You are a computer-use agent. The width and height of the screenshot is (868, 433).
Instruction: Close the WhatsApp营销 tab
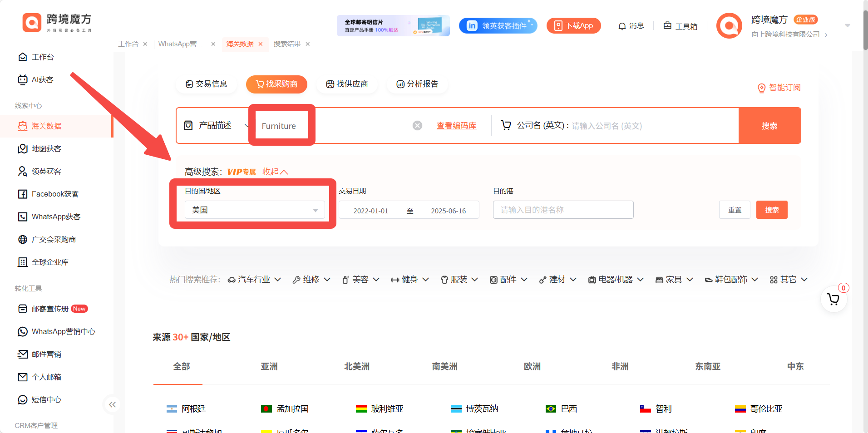tap(213, 44)
